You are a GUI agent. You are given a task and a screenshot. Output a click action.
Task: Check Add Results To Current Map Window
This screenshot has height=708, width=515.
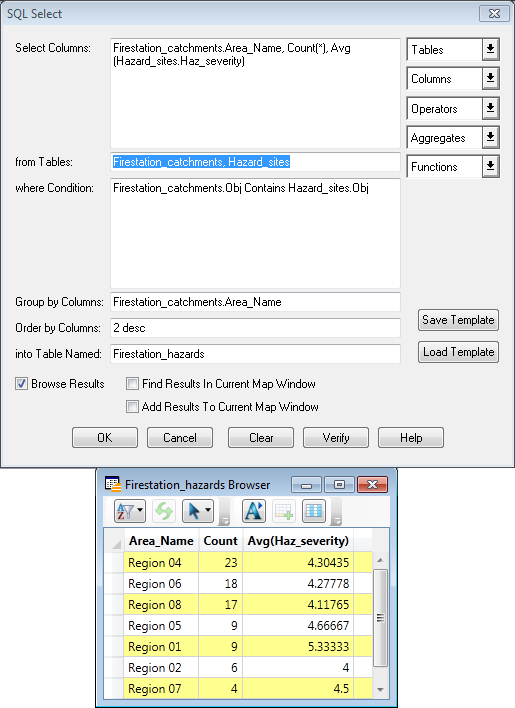coord(132,407)
